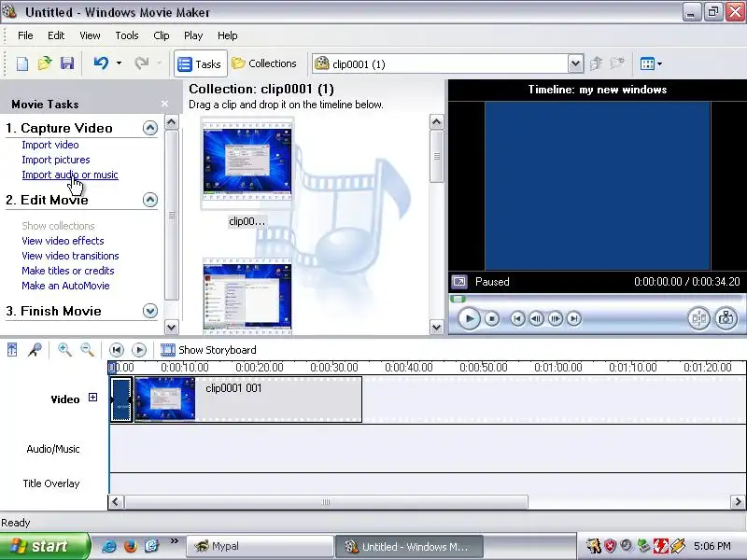This screenshot has height=560, width=747.
Task: Open the Clip menu
Action: click(161, 35)
